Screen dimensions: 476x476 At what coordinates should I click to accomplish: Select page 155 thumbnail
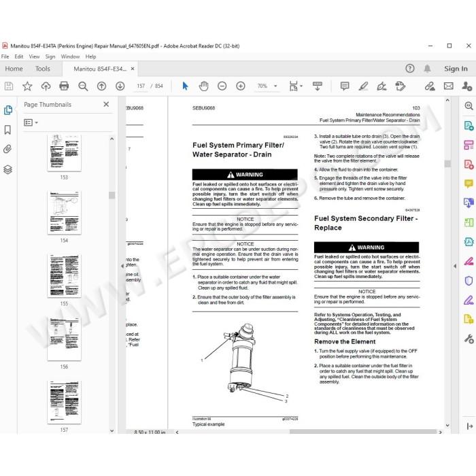point(64,275)
